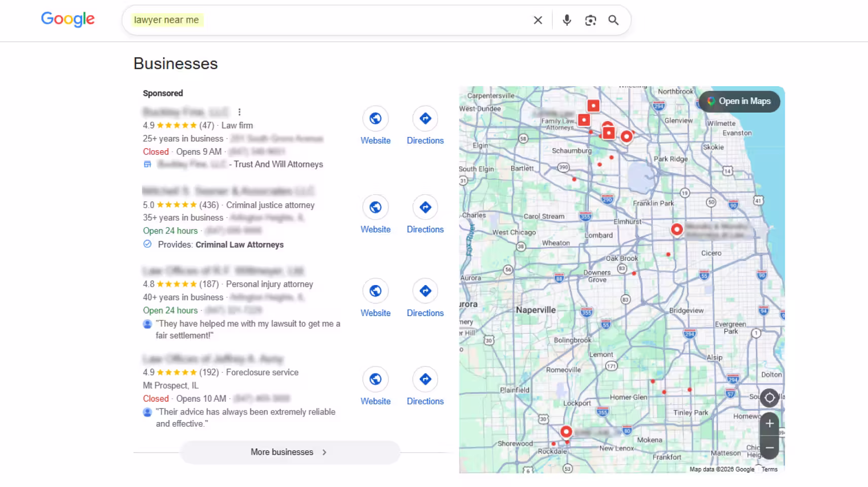Clear the search box with the X icon
The width and height of the screenshot is (868, 487).
[x=538, y=20]
